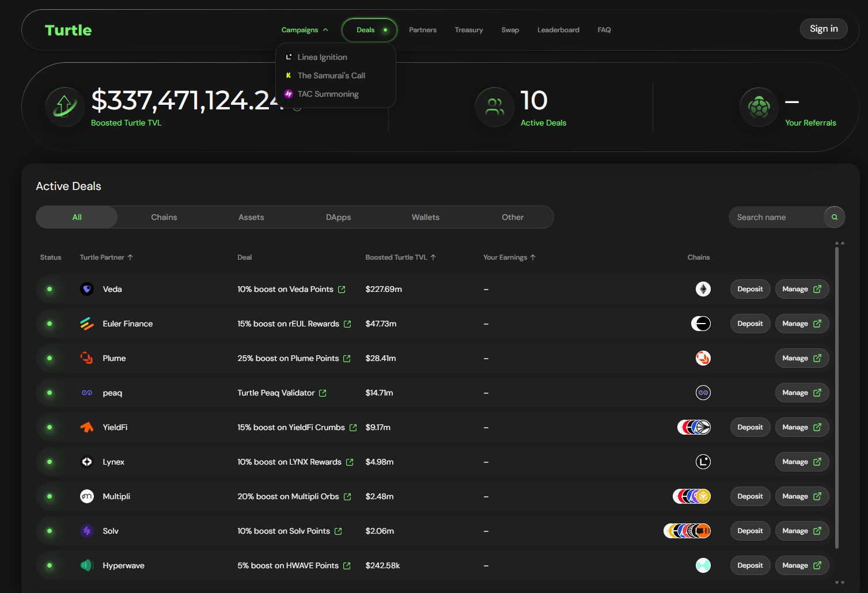Click the Boosted Turtle TVL arrow icon
This screenshot has height=593, width=868.
(x=65, y=107)
